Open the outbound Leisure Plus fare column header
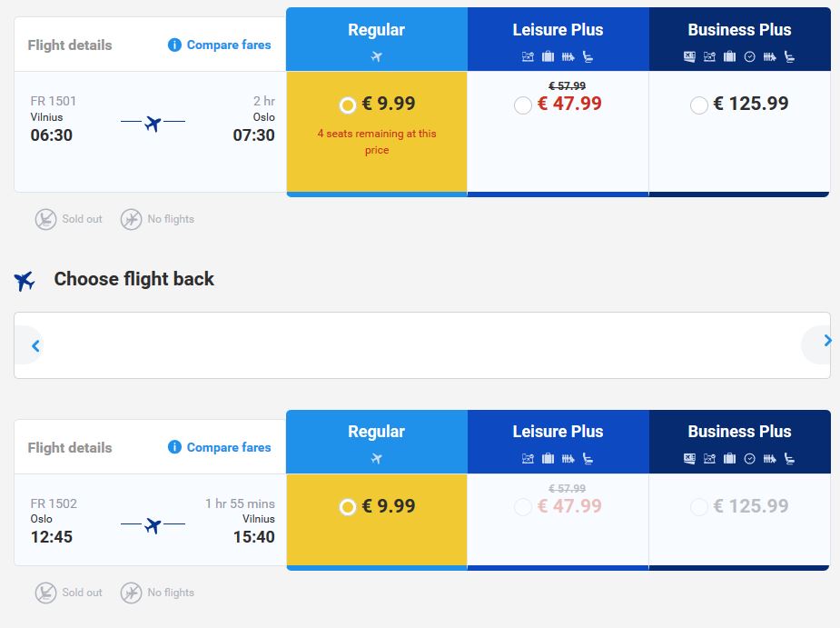 click(558, 39)
